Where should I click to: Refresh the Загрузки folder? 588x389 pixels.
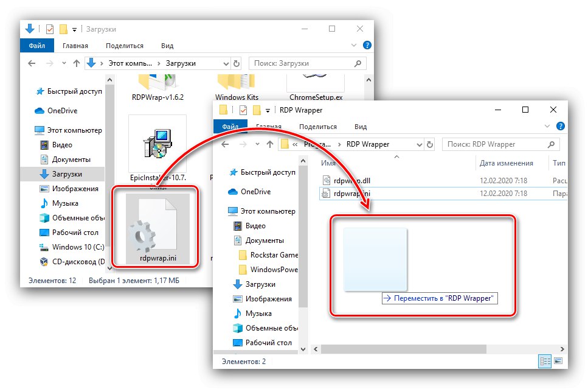coord(237,64)
